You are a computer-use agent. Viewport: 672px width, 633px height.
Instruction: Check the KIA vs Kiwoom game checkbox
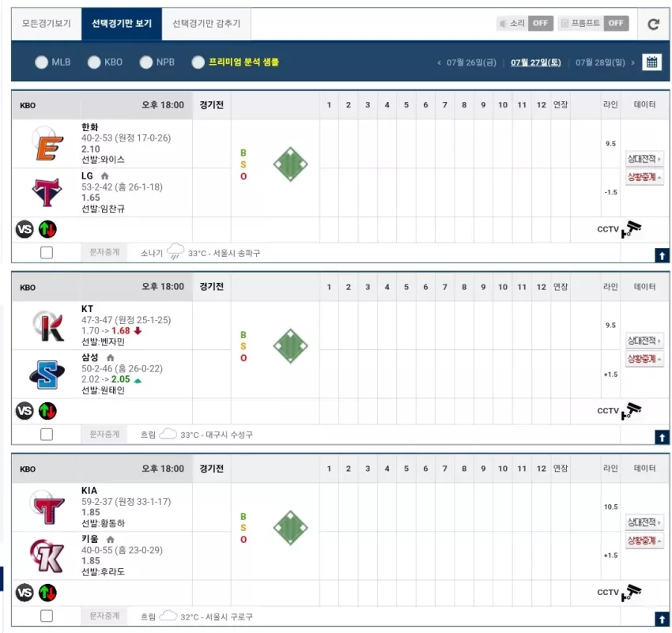click(47, 616)
